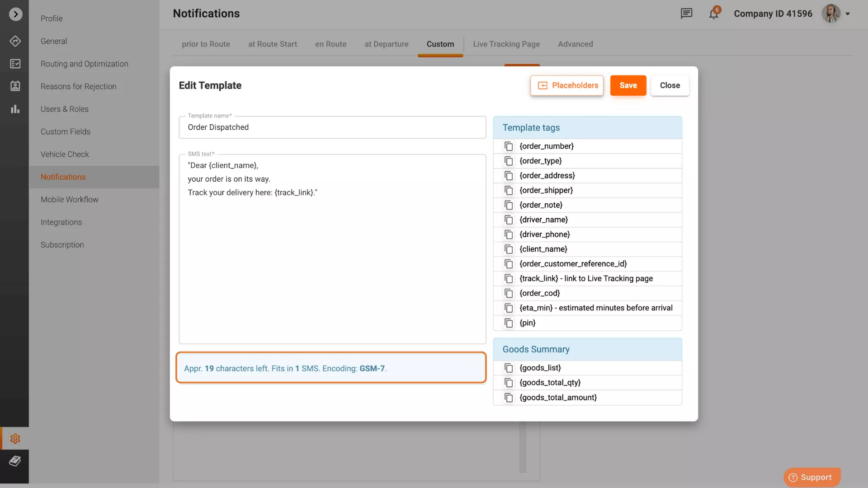Image resolution: width=868 pixels, height=488 pixels.
Task: Copy the {order_cod} tag
Action: (x=509, y=293)
